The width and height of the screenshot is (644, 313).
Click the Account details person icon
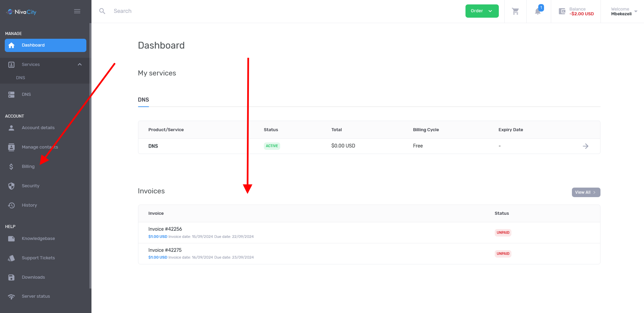coord(12,128)
